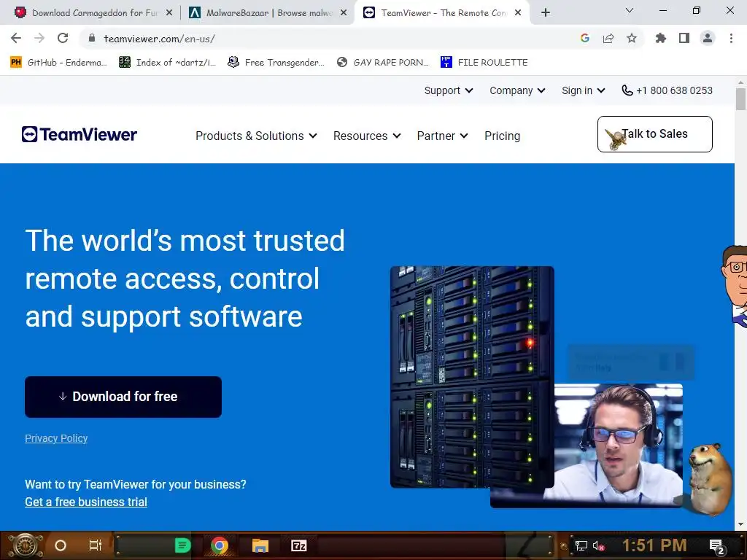
Task: Click the Chrome taskbar icon
Action: 220,545
